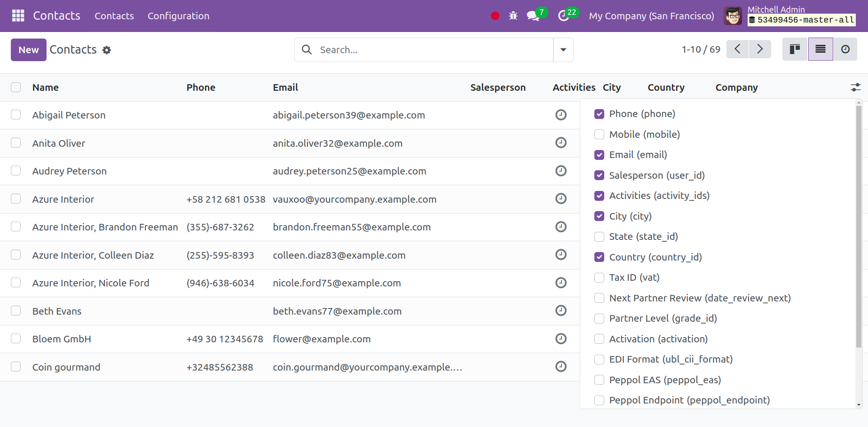Screen dimensions: 868x427
Task: Open activity clock for Bloem GmbH
Action: [560, 339]
